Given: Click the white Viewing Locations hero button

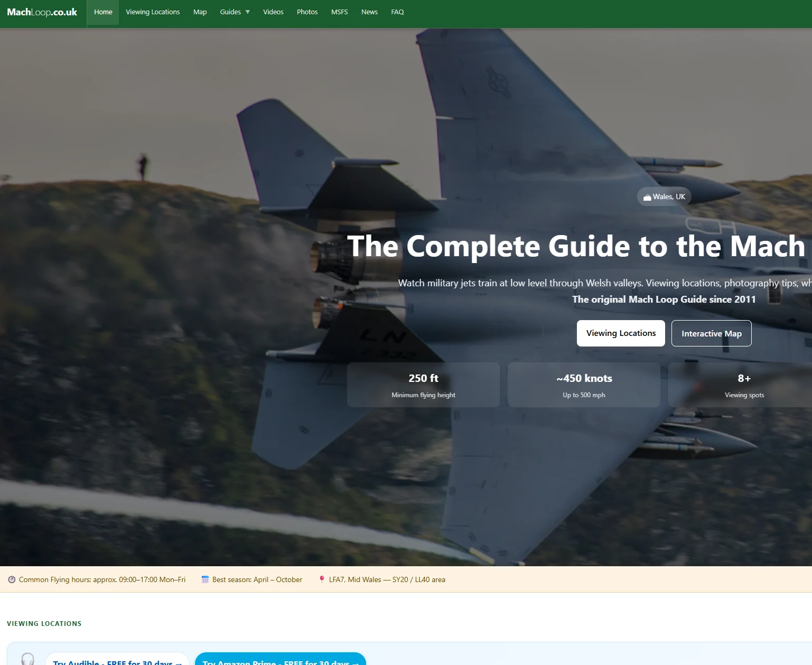Looking at the screenshot, I should [621, 333].
